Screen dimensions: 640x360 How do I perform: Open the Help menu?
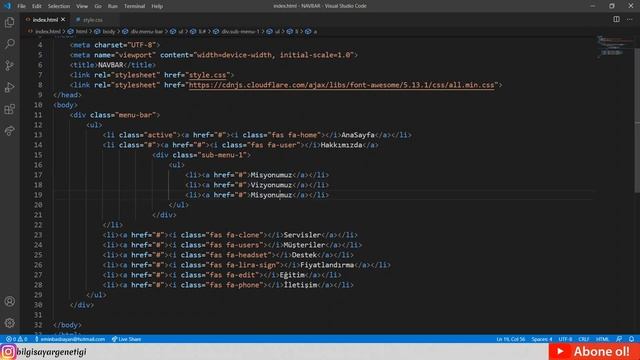coord(157,6)
